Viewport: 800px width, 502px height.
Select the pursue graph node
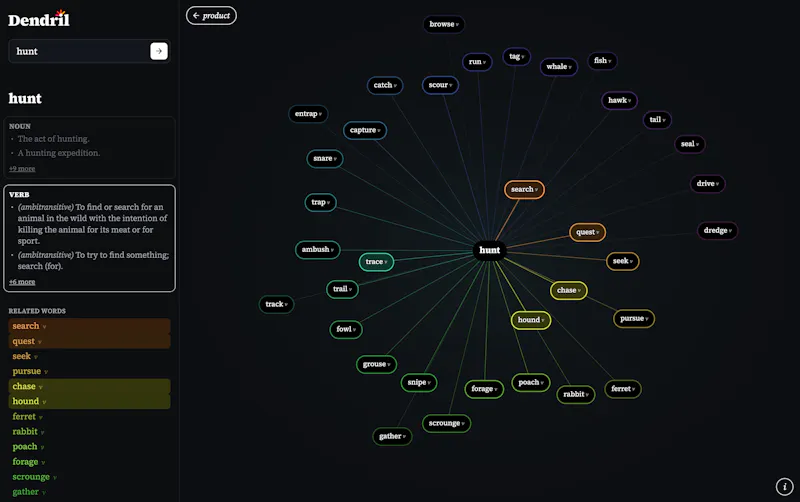coord(634,319)
